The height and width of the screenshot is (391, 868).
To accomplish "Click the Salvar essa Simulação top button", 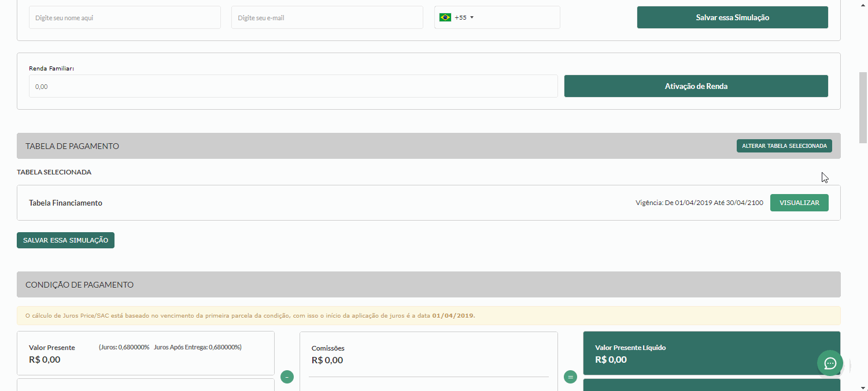I will tap(733, 17).
